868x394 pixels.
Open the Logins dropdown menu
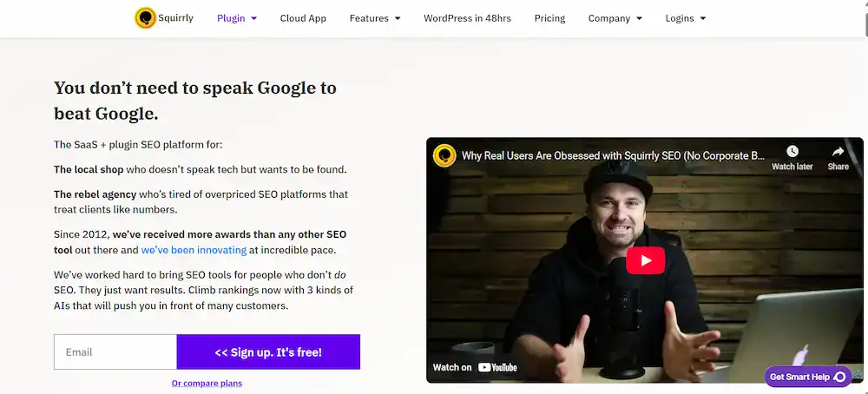(x=685, y=18)
